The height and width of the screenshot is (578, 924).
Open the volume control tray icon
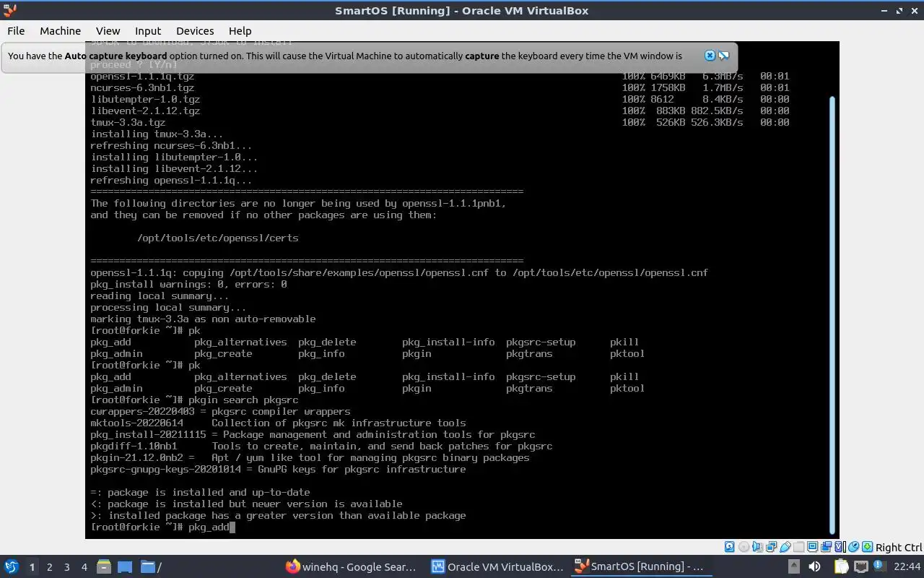pos(814,566)
